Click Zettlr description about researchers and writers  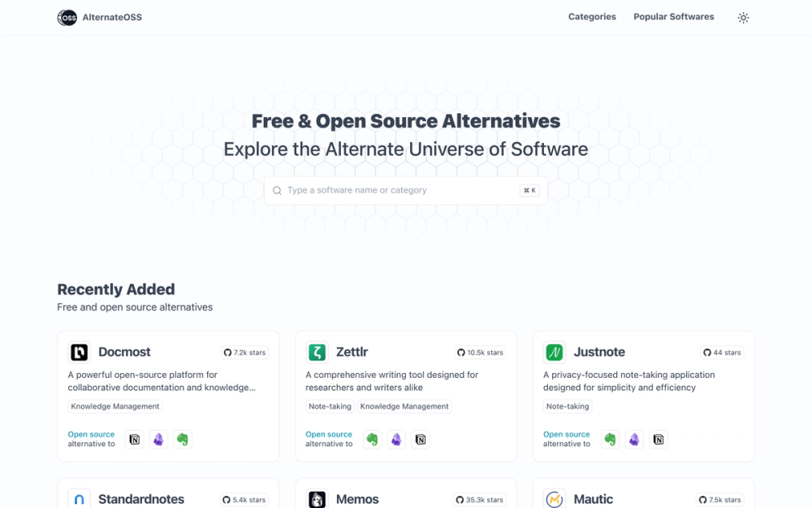[391, 381]
